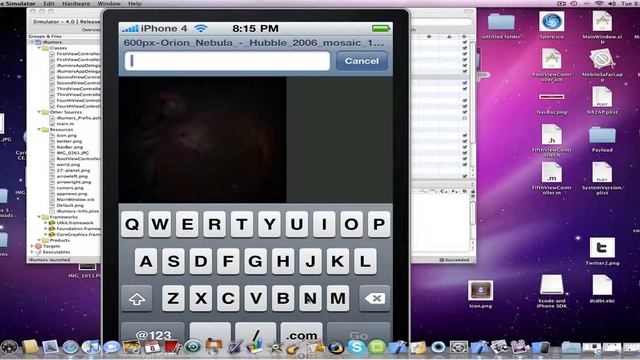Select SystemVersion.plist desktop file

coord(602,178)
